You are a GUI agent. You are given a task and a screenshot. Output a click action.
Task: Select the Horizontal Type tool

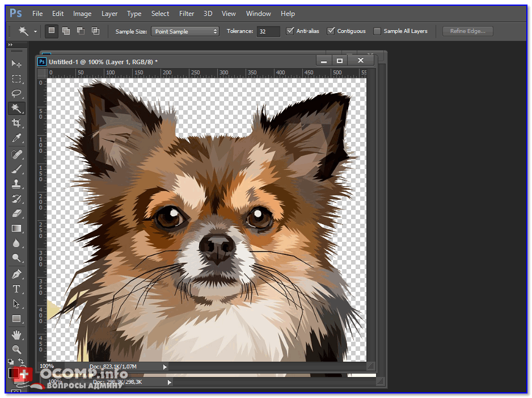(16, 288)
